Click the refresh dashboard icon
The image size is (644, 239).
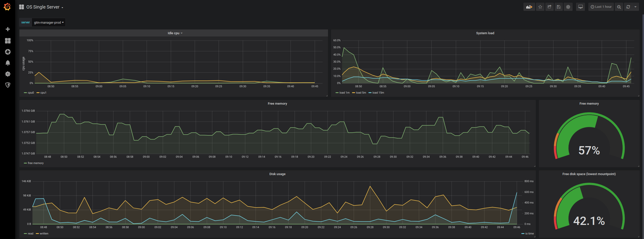[x=628, y=7]
